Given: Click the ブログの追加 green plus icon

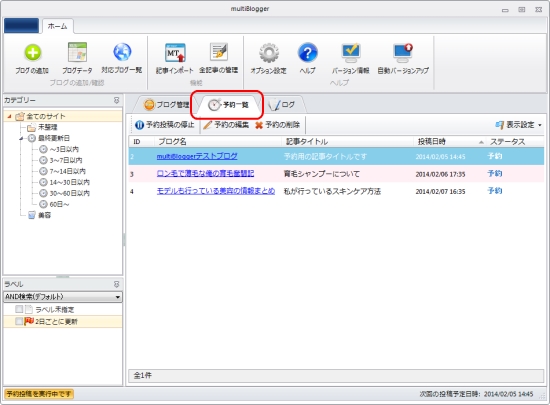Looking at the screenshot, I should [33, 53].
